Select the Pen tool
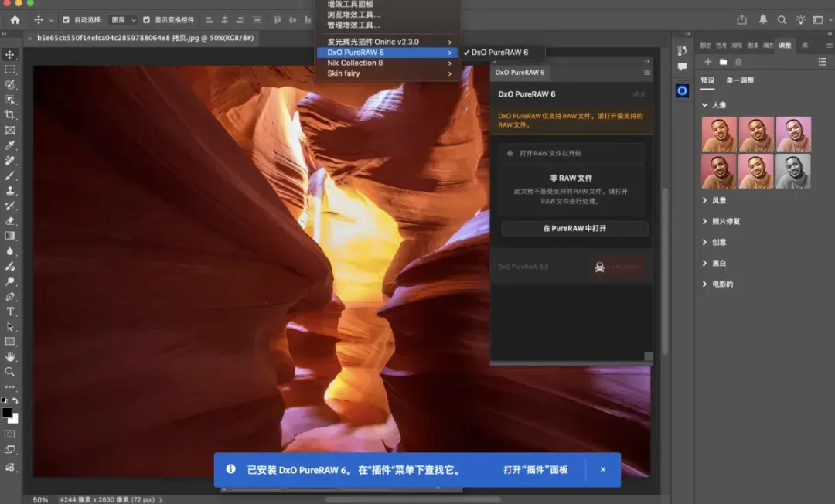The width and height of the screenshot is (835, 504). tap(9, 296)
